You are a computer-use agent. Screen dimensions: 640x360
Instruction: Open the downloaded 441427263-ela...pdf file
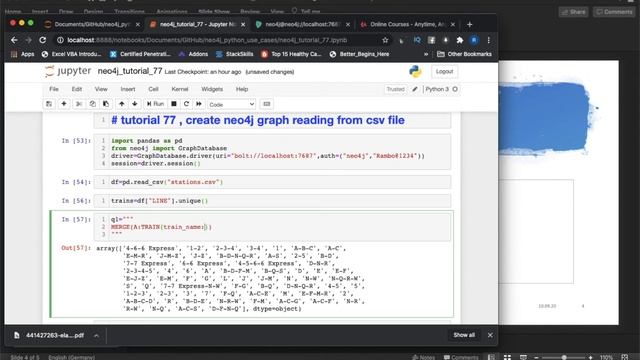[50, 336]
